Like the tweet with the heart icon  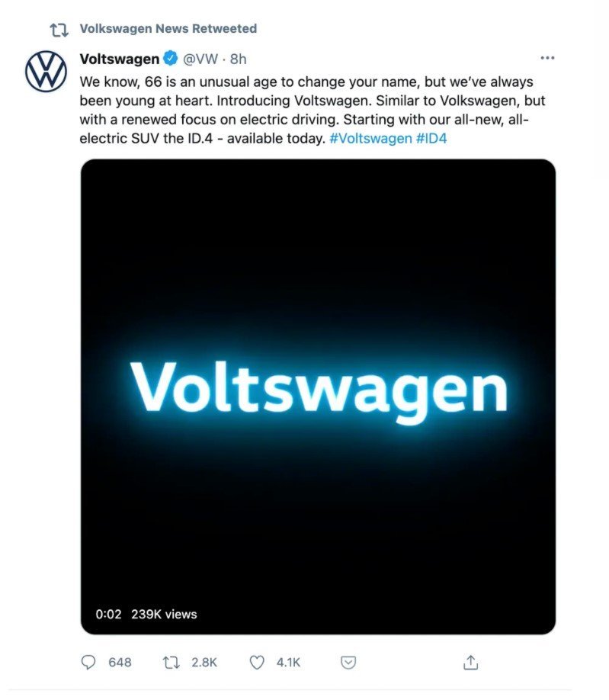point(257,663)
